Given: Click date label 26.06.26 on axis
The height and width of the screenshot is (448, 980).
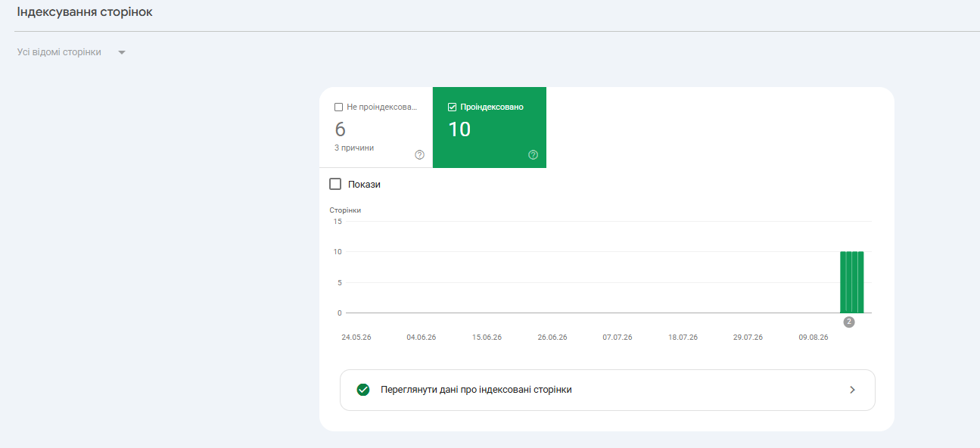Looking at the screenshot, I should 552,338.
